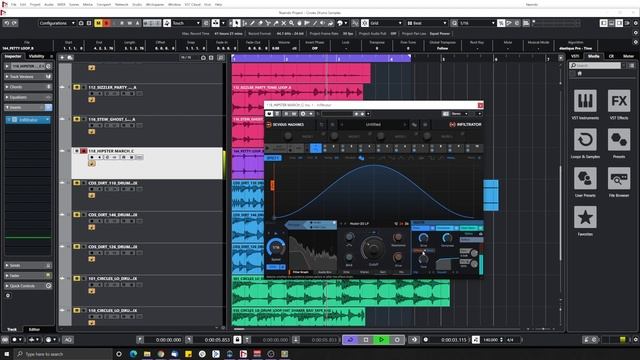Switch to the VSTi tab in right zone

point(575,56)
